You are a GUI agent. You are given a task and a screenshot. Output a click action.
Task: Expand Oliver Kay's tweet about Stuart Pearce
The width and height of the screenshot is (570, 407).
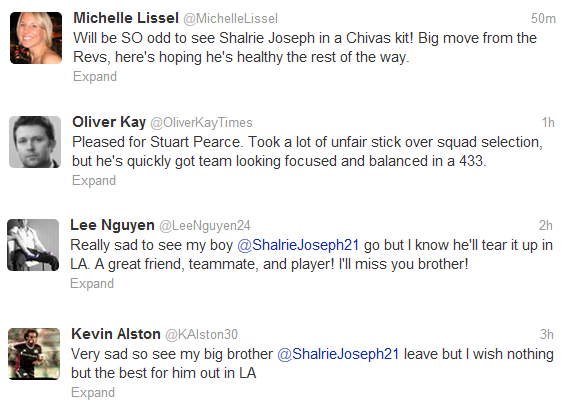(94, 181)
